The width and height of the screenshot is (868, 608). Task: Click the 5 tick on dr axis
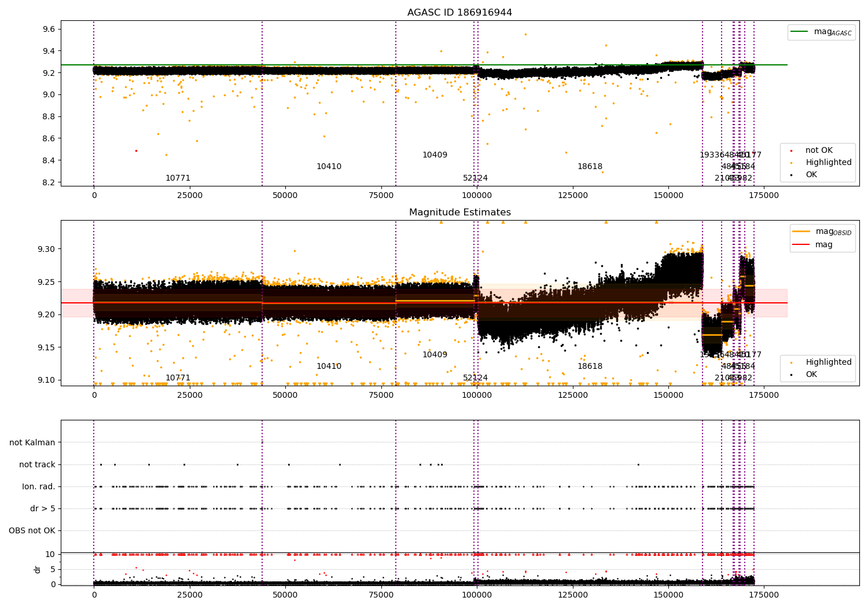[53, 569]
